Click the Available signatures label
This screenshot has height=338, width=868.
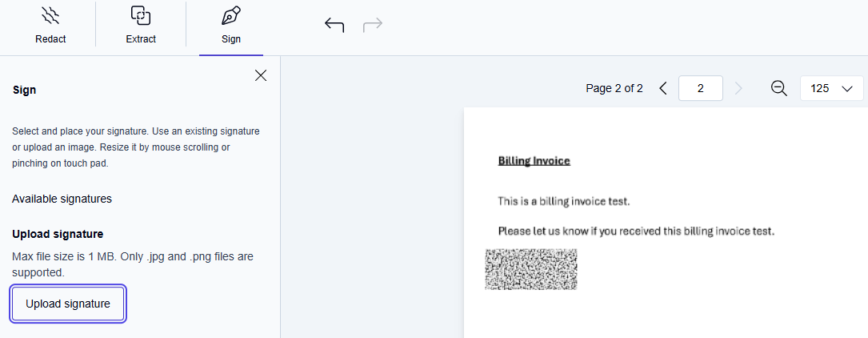click(62, 199)
